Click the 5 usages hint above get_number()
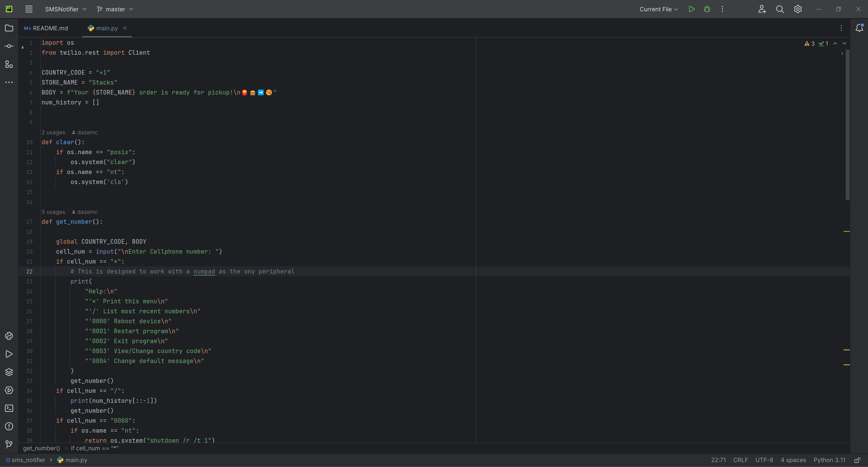 coord(53,212)
